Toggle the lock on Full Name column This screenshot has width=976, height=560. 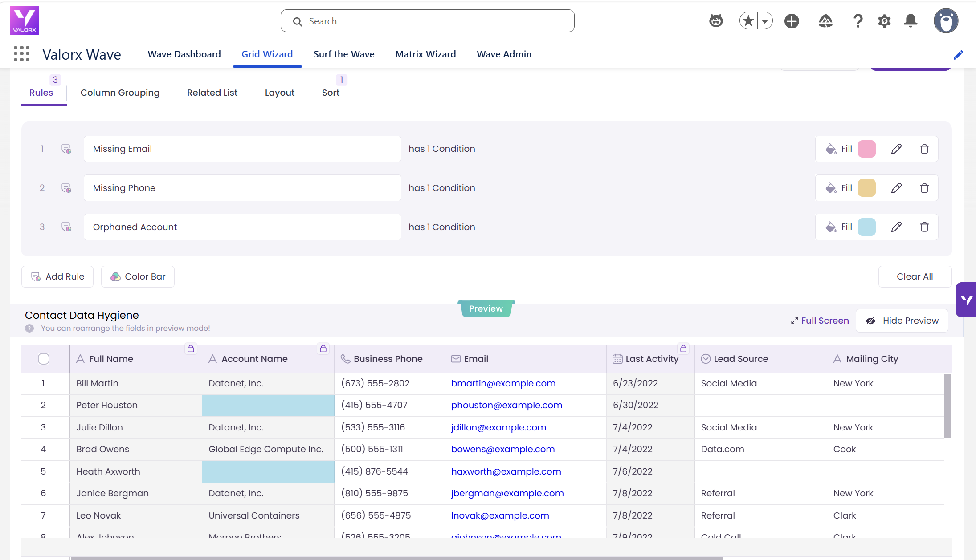(191, 349)
